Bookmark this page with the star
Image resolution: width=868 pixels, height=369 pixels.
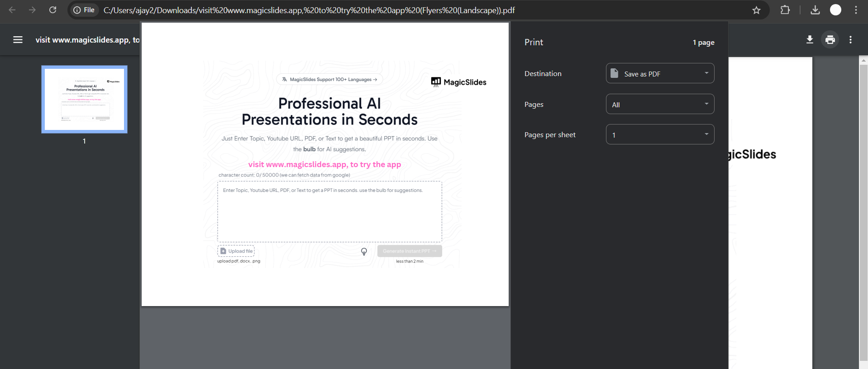(x=756, y=10)
